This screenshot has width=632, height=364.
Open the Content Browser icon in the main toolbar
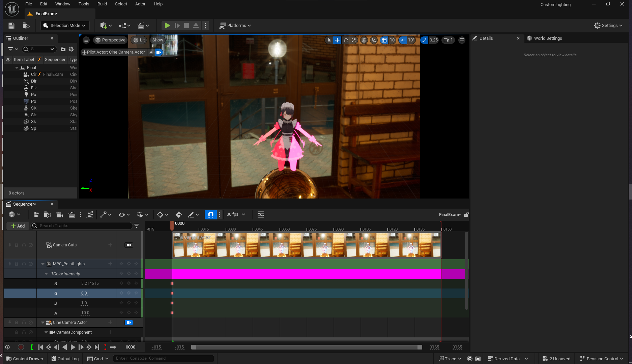click(26, 26)
